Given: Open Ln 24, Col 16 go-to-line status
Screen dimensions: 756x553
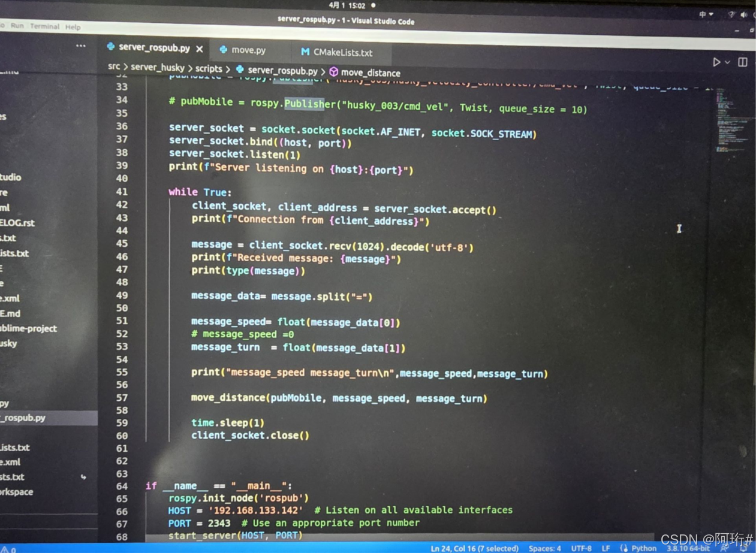Looking at the screenshot, I should coord(475,548).
